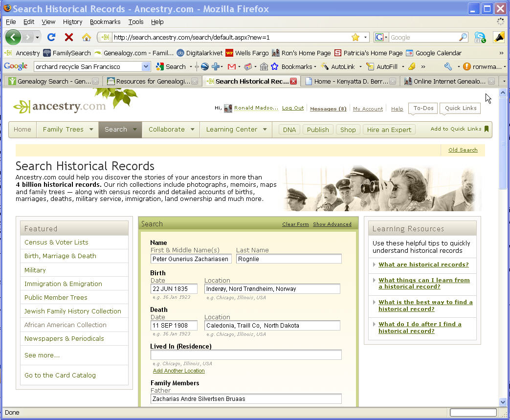Close the Search Historical Records tab
The image size is (510, 420).
click(293, 81)
